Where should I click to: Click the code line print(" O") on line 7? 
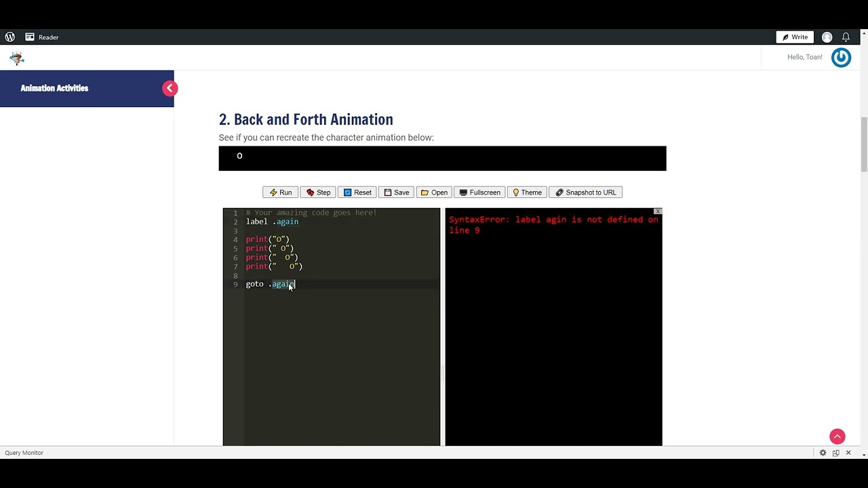pyautogui.click(x=274, y=266)
